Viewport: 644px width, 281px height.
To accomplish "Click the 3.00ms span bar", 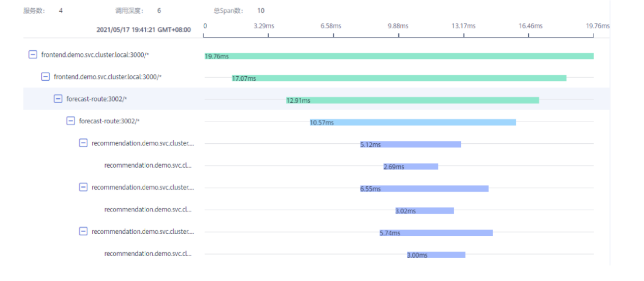I will tap(436, 255).
